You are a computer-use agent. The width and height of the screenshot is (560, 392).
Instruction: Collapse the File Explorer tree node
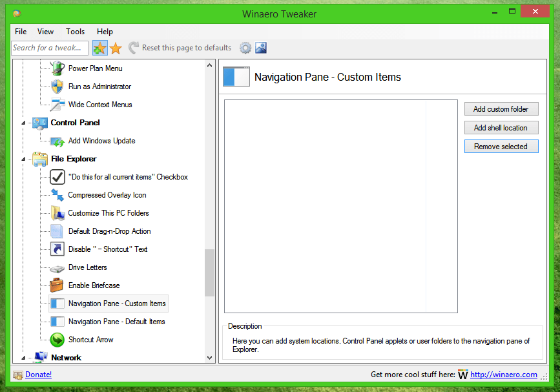pyautogui.click(x=25, y=159)
